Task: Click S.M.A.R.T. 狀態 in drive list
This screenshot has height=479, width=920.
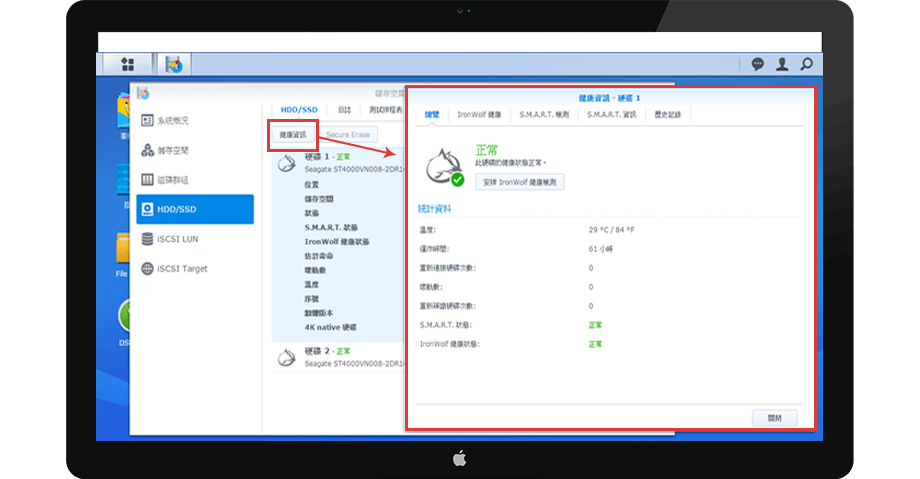Action: pos(331,227)
